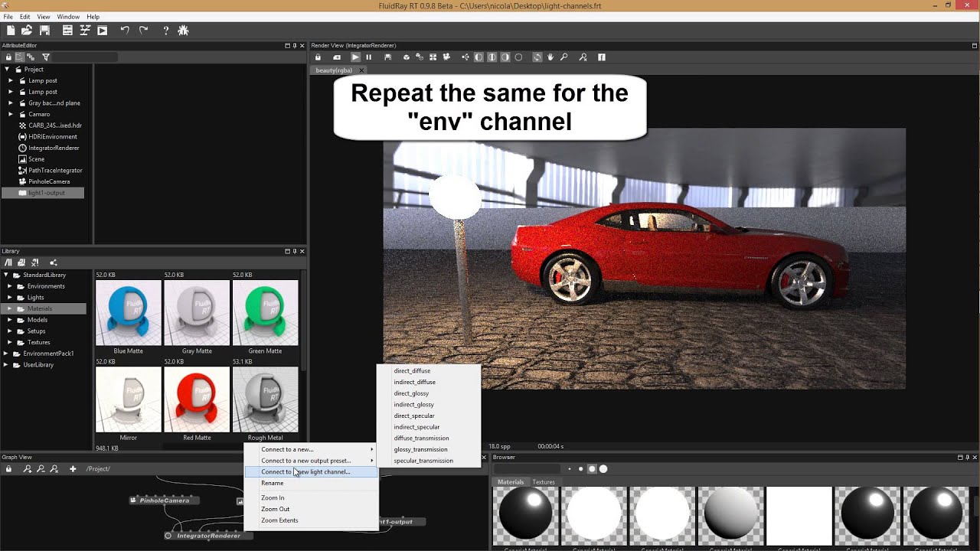Click the share icon in Library toolbar
Viewport: 980px width, 551px height.
pos(54,262)
